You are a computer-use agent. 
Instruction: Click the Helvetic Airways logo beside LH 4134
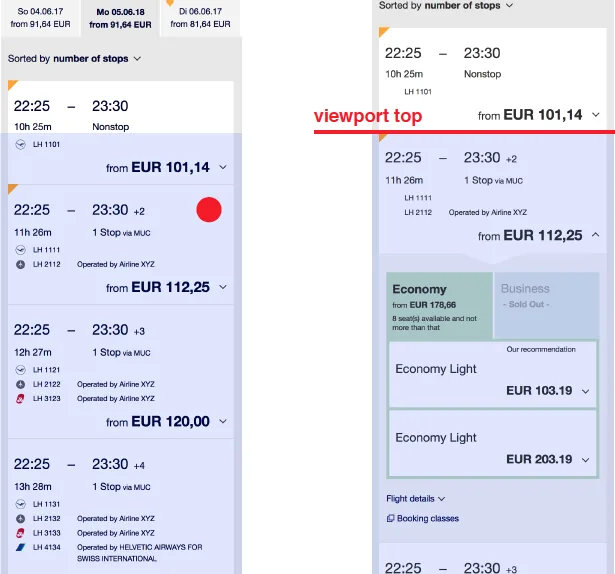[21, 547]
